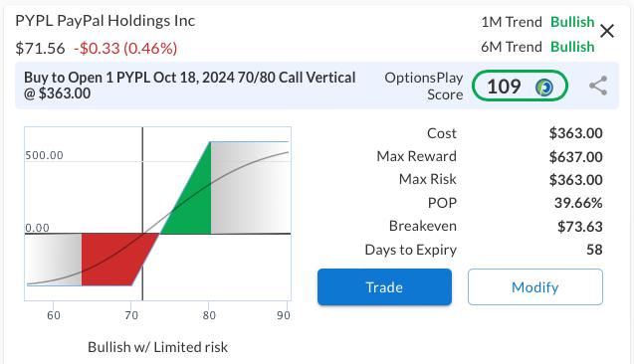Click the Bullish w/ Limited risk caption
Viewport: 634px width, 364px height.
[157, 347]
